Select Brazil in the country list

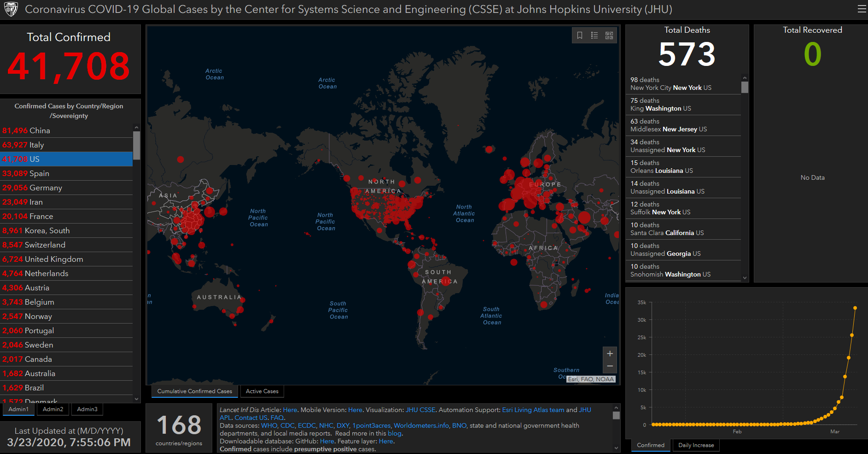coord(66,388)
